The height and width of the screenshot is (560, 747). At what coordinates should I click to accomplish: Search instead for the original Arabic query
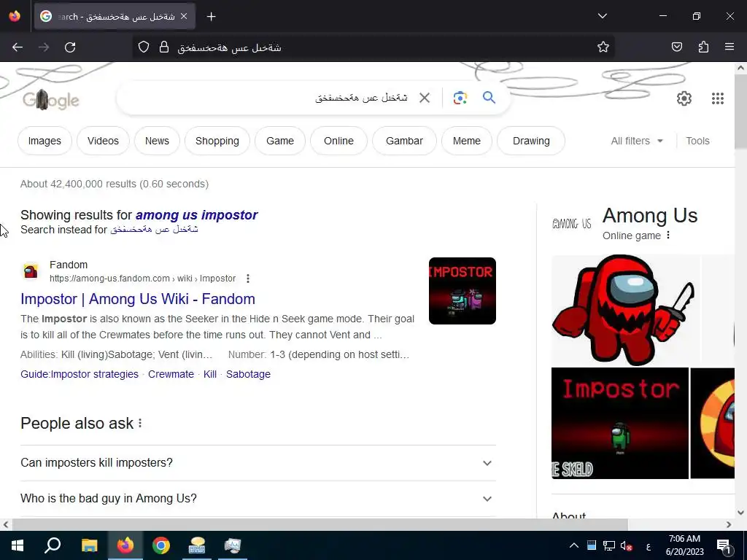[154, 230]
